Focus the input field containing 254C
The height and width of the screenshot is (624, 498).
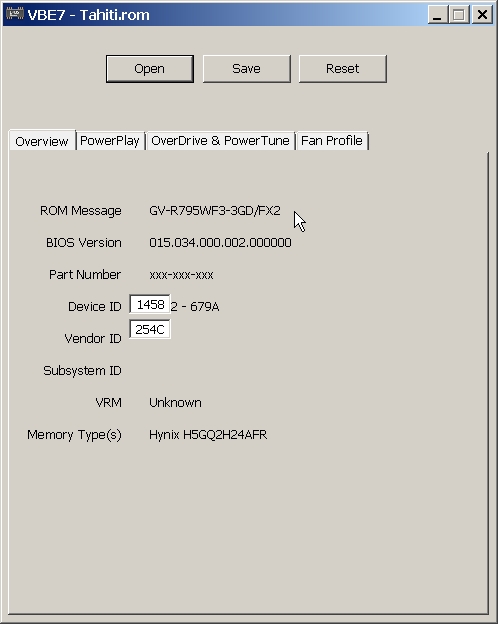coord(150,329)
